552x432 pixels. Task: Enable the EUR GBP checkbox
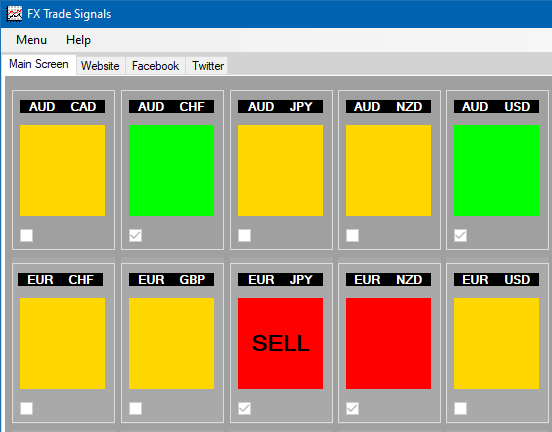coord(136,408)
